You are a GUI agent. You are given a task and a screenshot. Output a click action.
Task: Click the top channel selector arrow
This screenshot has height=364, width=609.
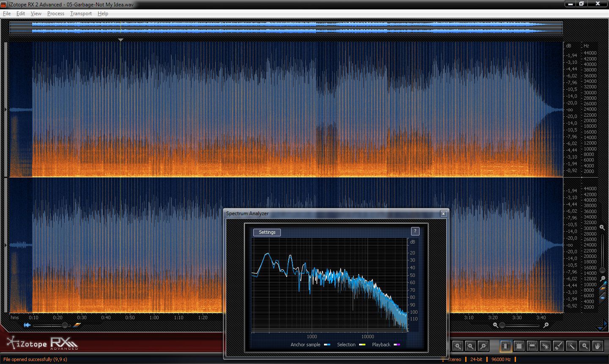click(x=5, y=109)
